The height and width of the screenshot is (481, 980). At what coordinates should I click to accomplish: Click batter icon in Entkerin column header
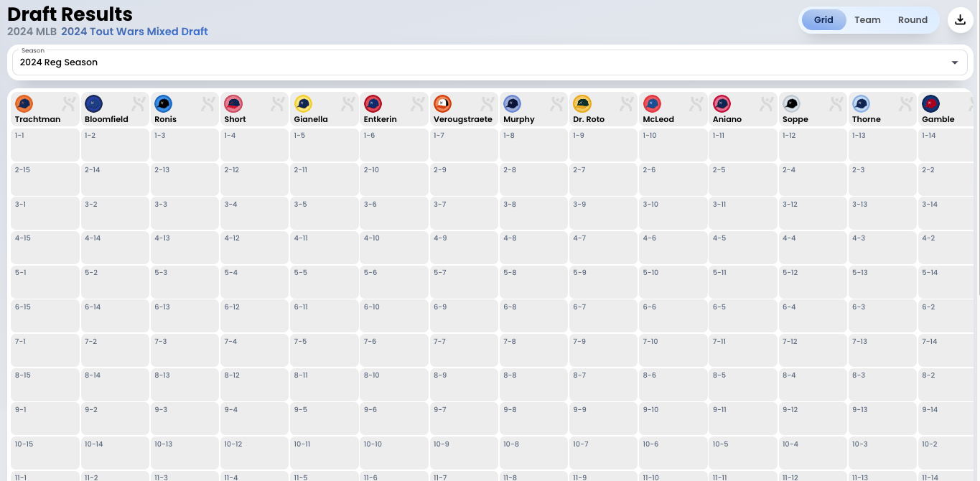pyautogui.click(x=418, y=103)
